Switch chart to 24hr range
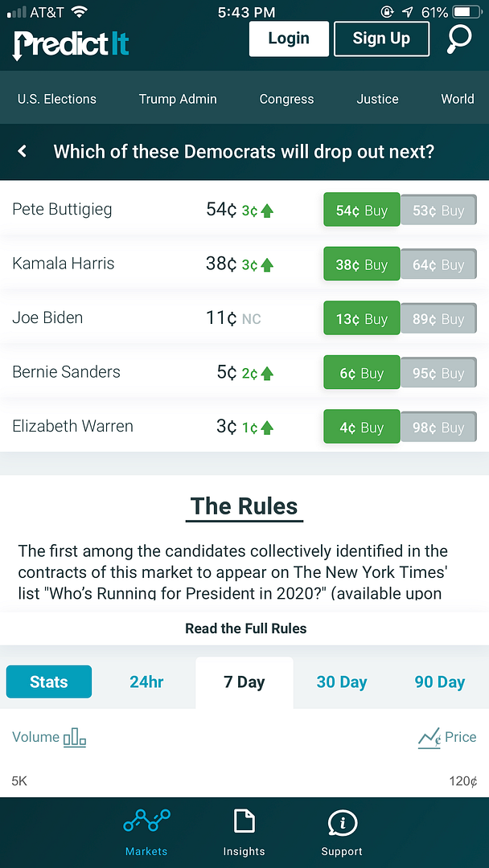Image resolution: width=489 pixels, height=868 pixels. (146, 682)
